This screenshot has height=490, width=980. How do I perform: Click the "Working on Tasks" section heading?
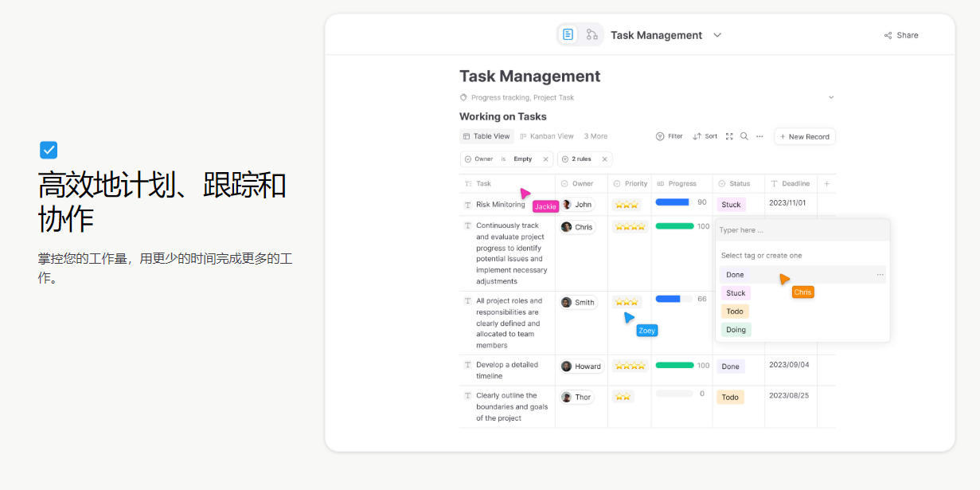(503, 116)
